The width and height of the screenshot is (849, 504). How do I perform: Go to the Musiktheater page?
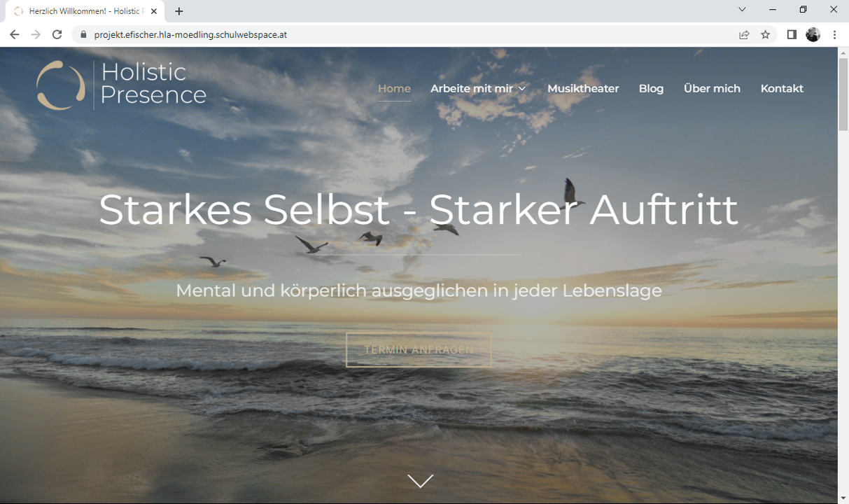coord(583,88)
